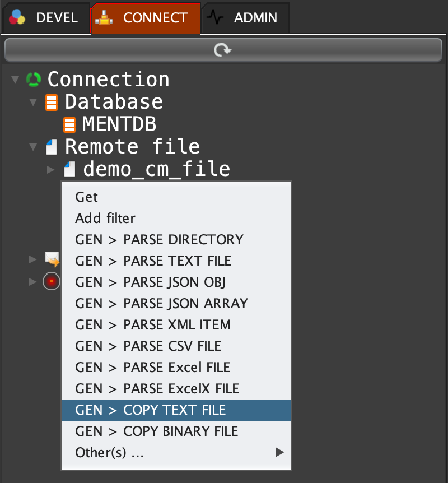This screenshot has width=448, height=483.
Task: Select the MENTDB tree label
Action: click(x=119, y=124)
